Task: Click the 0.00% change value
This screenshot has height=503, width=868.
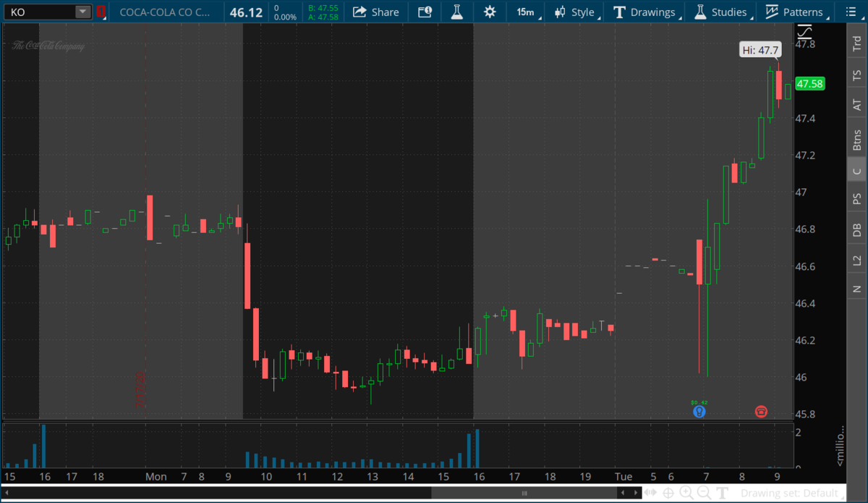Action: [285, 17]
